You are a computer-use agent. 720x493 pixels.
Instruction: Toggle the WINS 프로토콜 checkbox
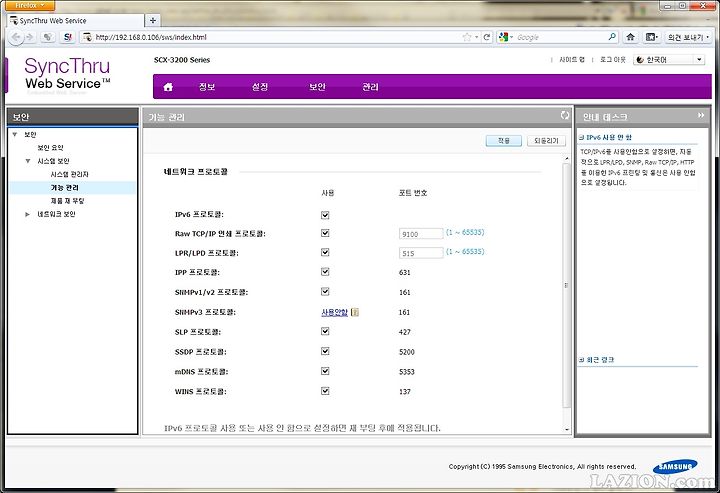click(x=325, y=391)
